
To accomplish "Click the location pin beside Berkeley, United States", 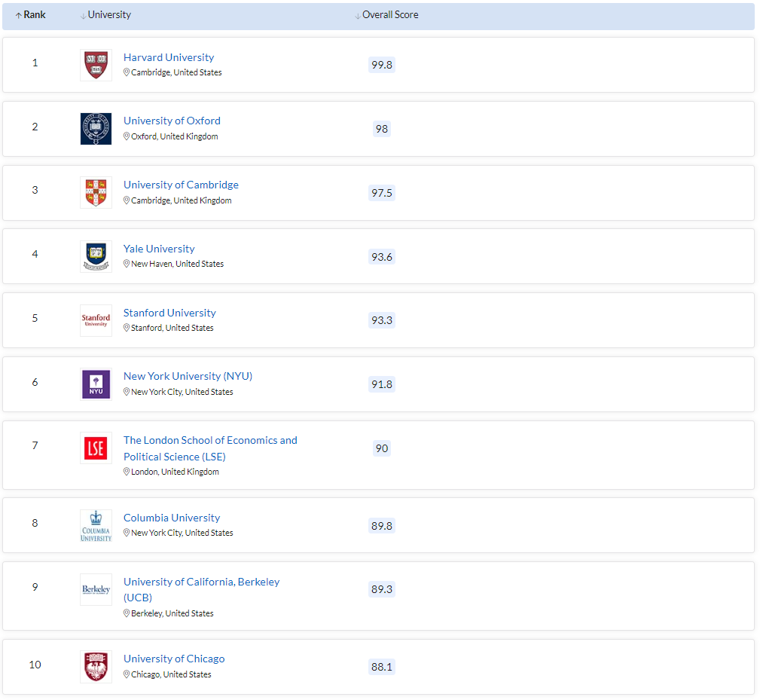I will click(127, 613).
